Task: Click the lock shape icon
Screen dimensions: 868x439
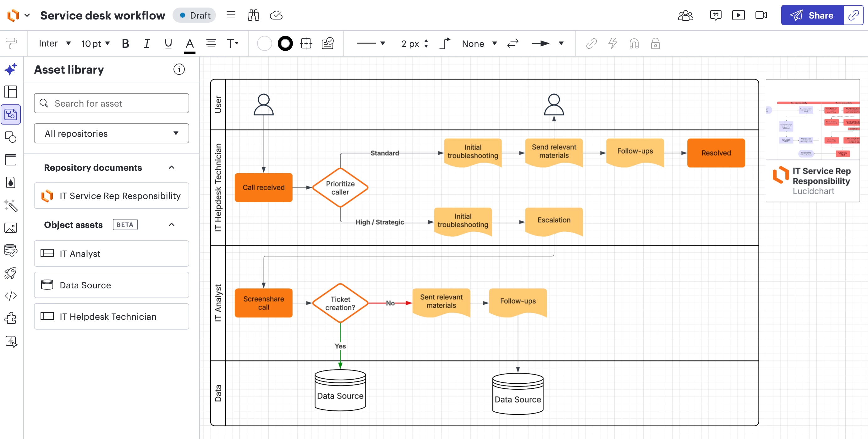Action: pyautogui.click(x=655, y=43)
